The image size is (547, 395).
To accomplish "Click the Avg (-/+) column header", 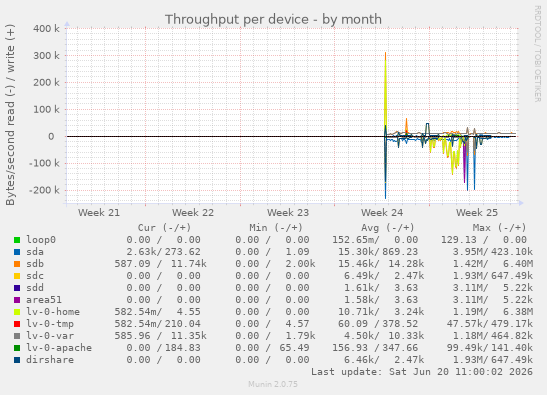I will click(x=388, y=228).
